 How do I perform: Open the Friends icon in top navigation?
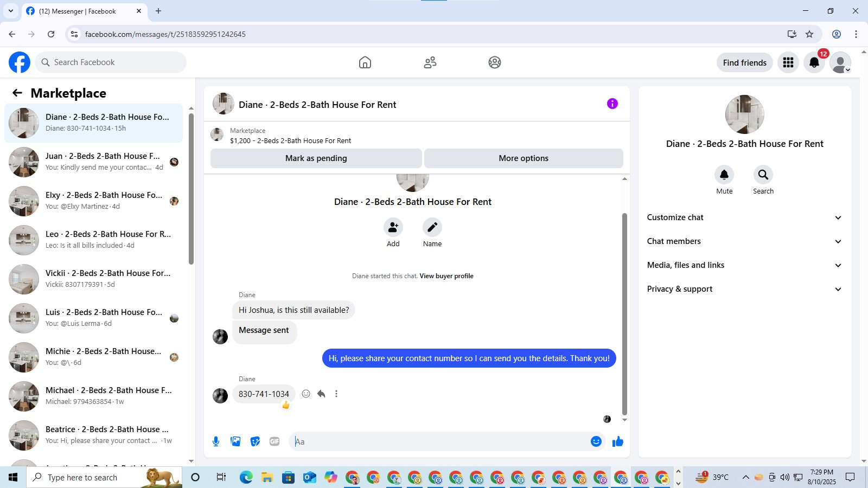430,62
